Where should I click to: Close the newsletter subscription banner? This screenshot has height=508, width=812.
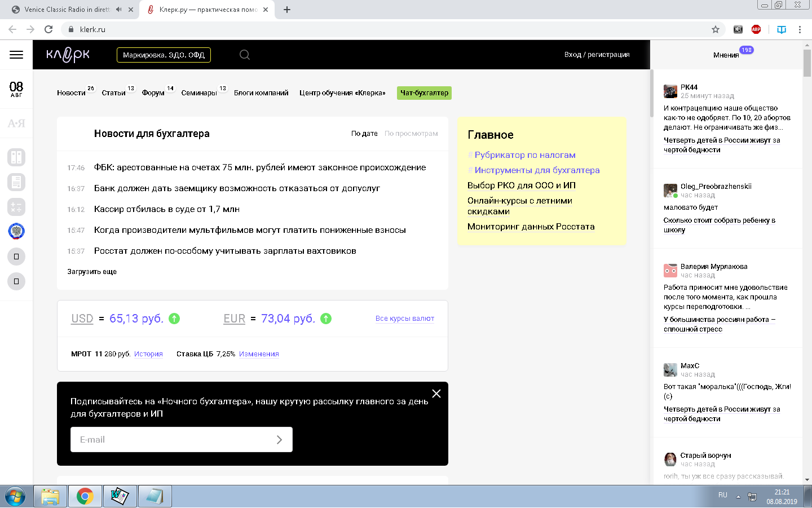tap(436, 394)
